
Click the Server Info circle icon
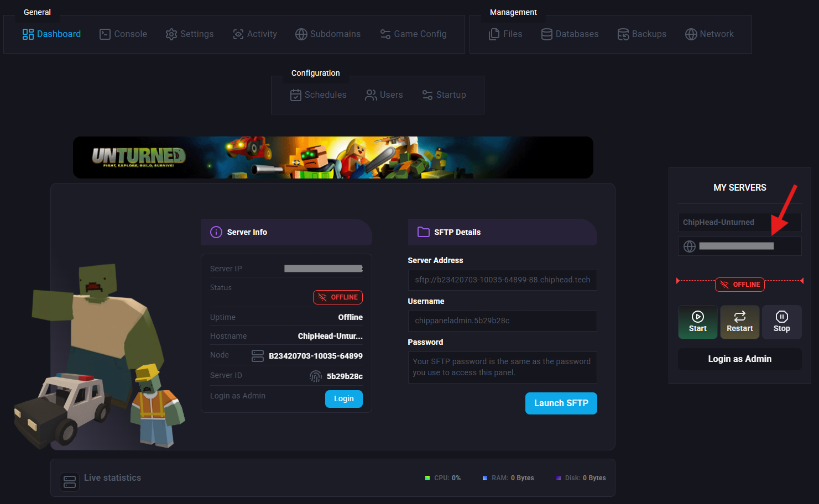[216, 232]
